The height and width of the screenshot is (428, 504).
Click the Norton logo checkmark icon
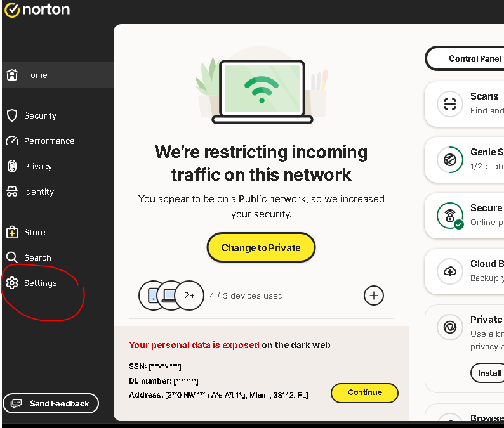(12, 10)
